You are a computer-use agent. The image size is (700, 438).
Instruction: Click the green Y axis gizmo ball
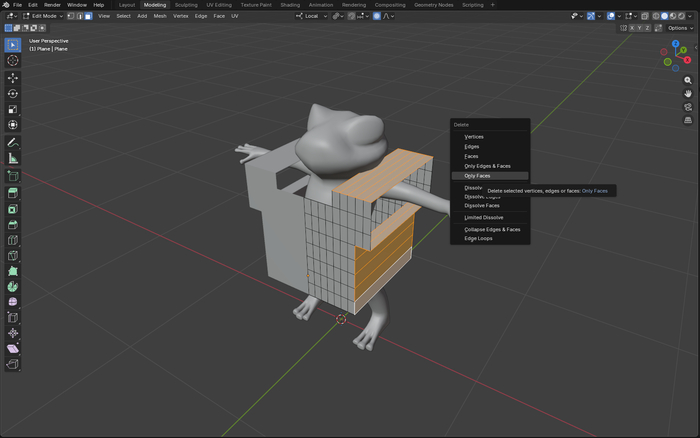point(682,52)
